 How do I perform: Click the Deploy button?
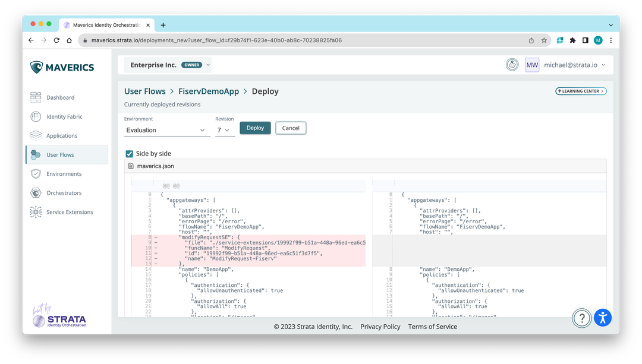[x=255, y=128]
